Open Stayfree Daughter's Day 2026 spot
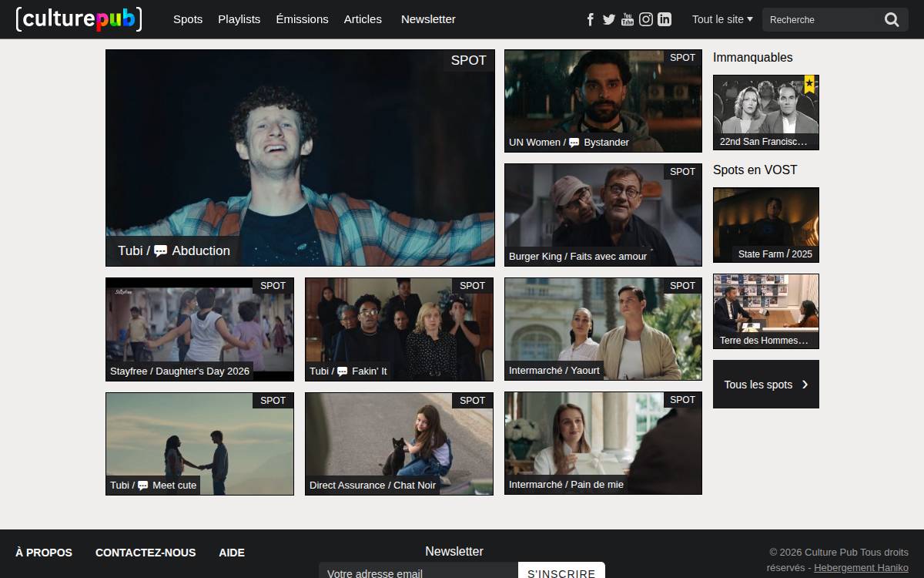Viewport: 924px width, 578px height. (x=199, y=329)
